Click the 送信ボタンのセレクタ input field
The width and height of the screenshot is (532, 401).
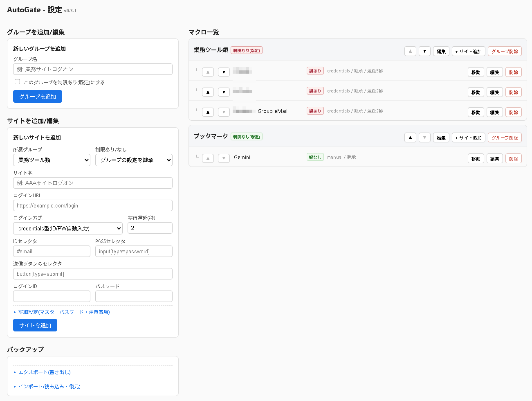coord(93,274)
